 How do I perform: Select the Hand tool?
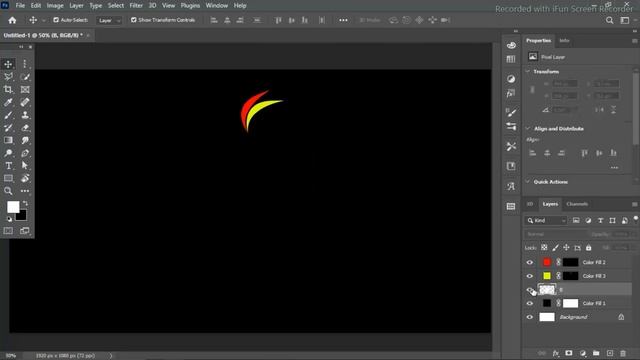pyautogui.click(x=25, y=178)
